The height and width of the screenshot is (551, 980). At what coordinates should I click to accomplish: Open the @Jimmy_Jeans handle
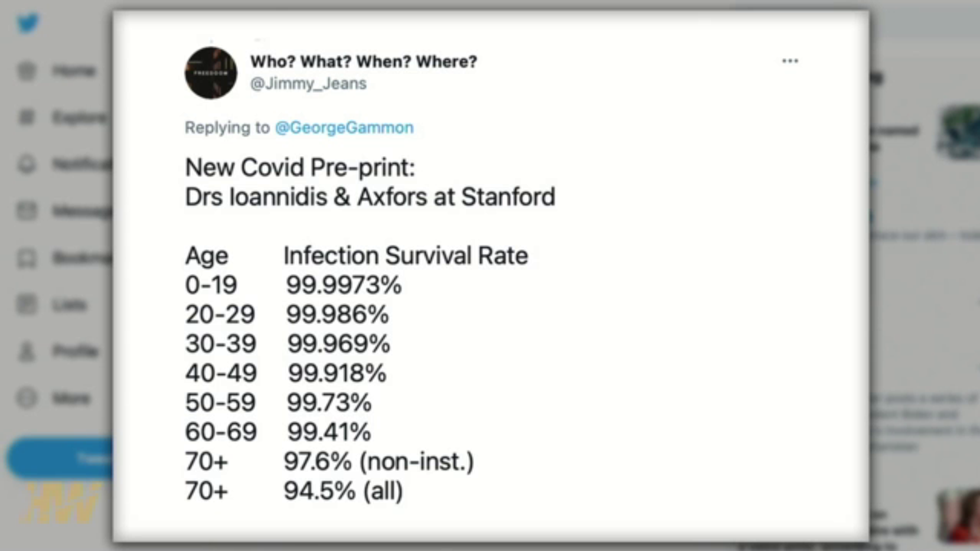(x=308, y=83)
